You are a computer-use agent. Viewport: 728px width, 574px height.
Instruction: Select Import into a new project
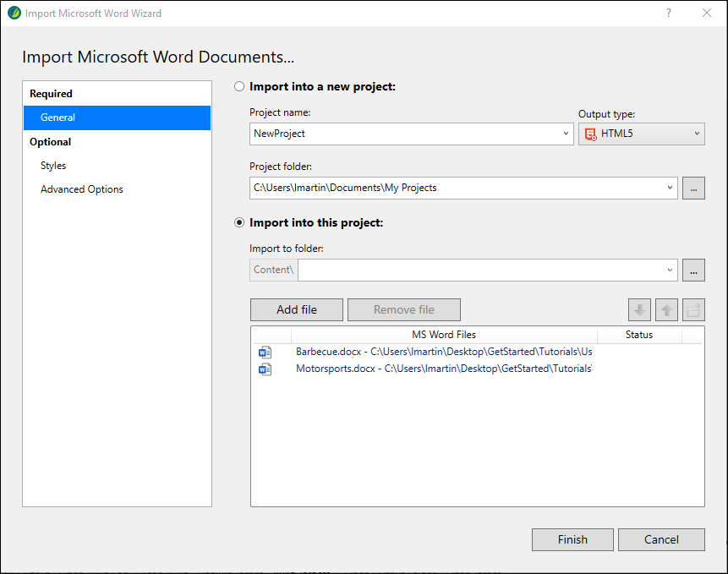pos(239,87)
